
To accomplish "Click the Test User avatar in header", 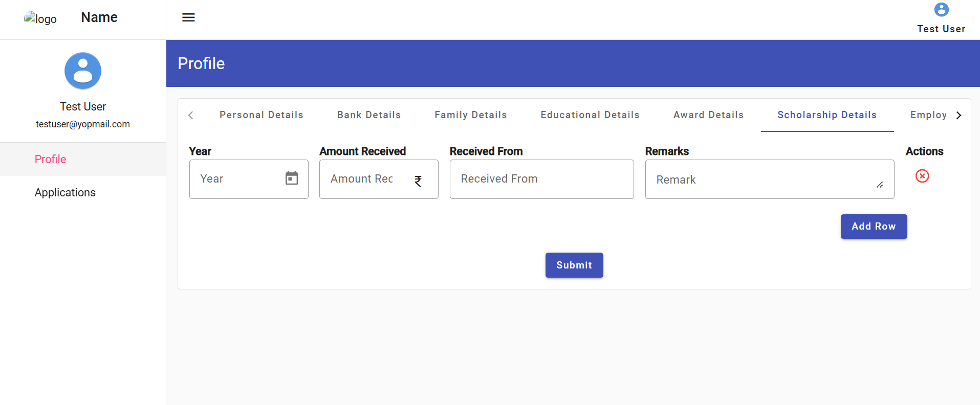I will click(941, 10).
